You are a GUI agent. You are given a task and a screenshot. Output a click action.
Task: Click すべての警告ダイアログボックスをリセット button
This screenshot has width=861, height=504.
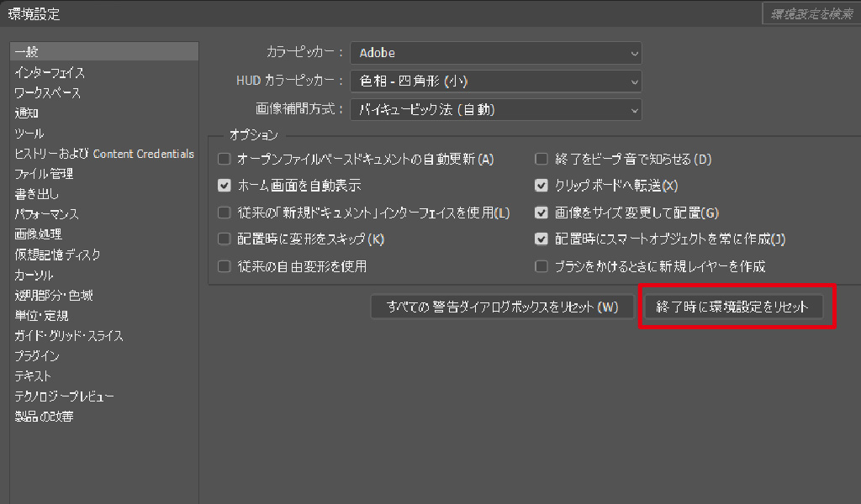(x=502, y=307)
